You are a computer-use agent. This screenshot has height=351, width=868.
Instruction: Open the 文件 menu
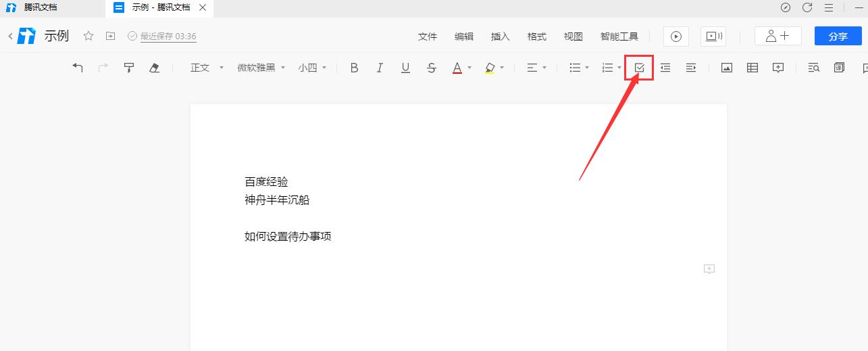428,37
